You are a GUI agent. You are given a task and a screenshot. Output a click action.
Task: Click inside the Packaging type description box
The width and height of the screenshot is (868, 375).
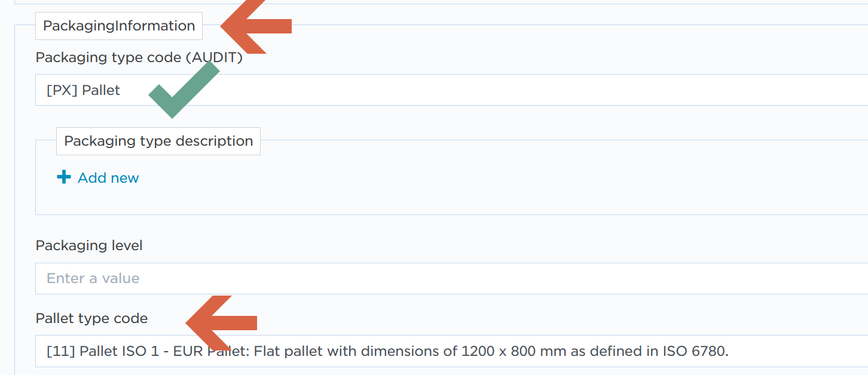click(158, 141)
